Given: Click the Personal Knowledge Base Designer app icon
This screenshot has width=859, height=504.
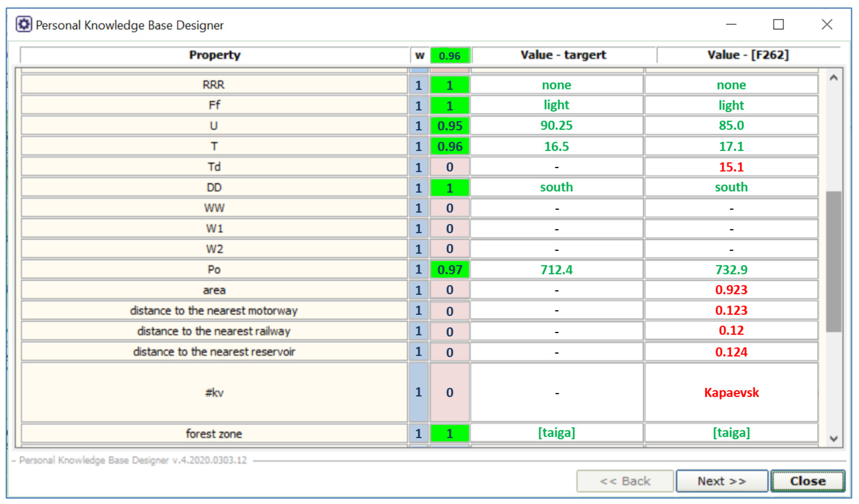Looking at the screenshot, I should click(x=24, y=25).
